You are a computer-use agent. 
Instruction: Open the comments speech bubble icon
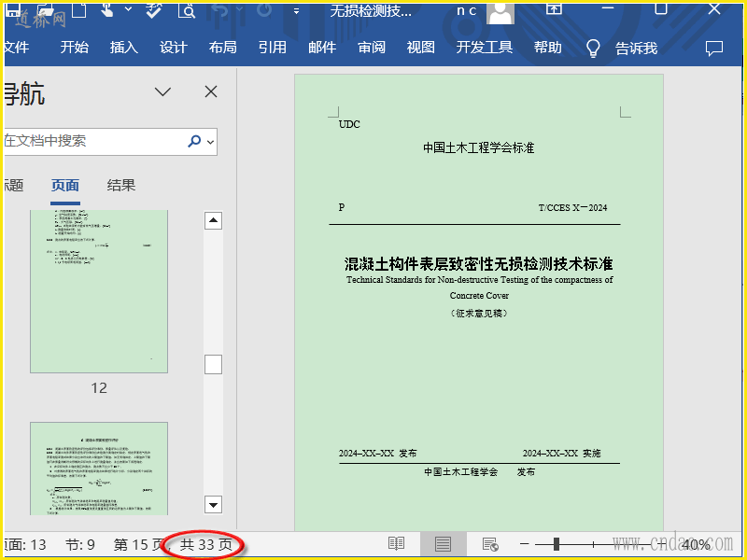click(x=714, y=49)
